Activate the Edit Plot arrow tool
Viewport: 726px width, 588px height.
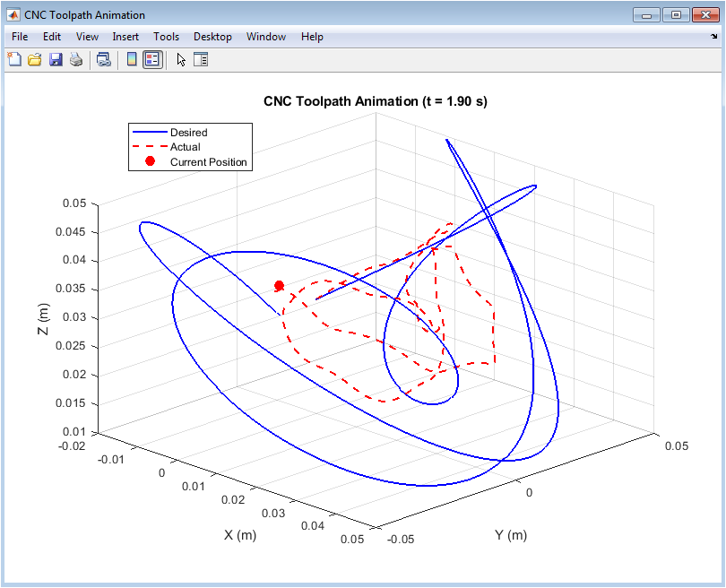(181, 59)
